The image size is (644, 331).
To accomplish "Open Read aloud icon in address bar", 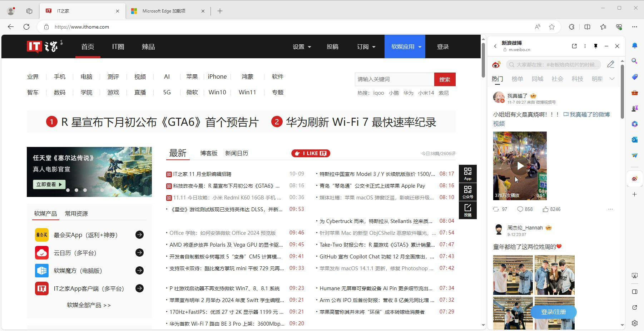I will coord(538,27).
